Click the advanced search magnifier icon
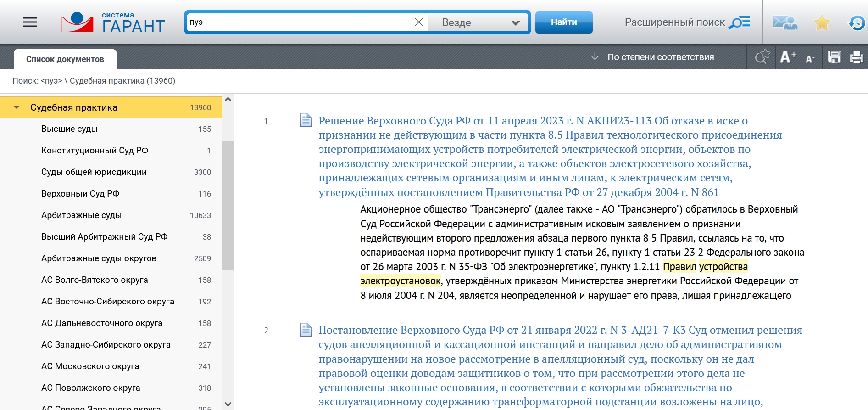868x410 pixels. 740,22
